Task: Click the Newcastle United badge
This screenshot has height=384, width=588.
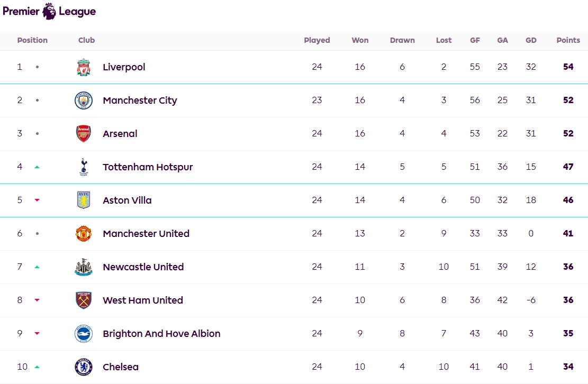Action: 84,267
